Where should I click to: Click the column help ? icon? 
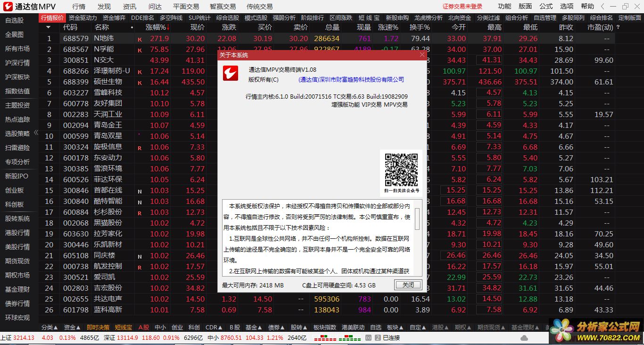[x=618, y=27]
